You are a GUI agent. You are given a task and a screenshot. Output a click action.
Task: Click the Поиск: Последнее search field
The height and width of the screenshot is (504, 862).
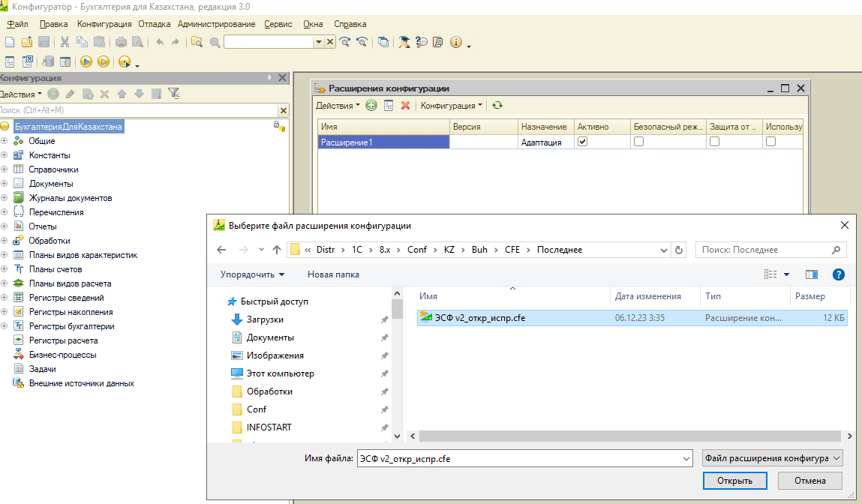pyautogui.click(x=770, y=250)
